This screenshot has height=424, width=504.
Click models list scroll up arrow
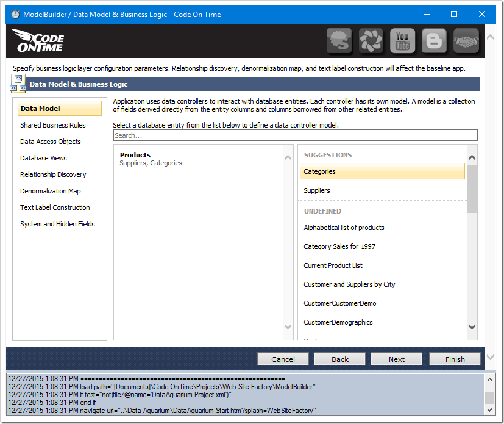click(288, 157)
